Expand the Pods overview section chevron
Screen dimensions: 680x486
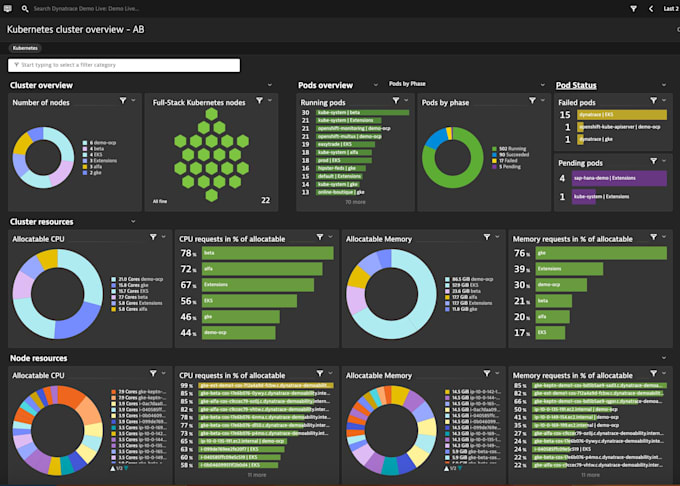coord(376,85)
